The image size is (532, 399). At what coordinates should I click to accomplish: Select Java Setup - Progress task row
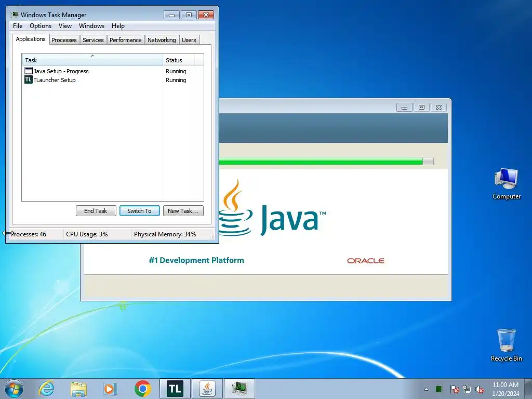112,71
